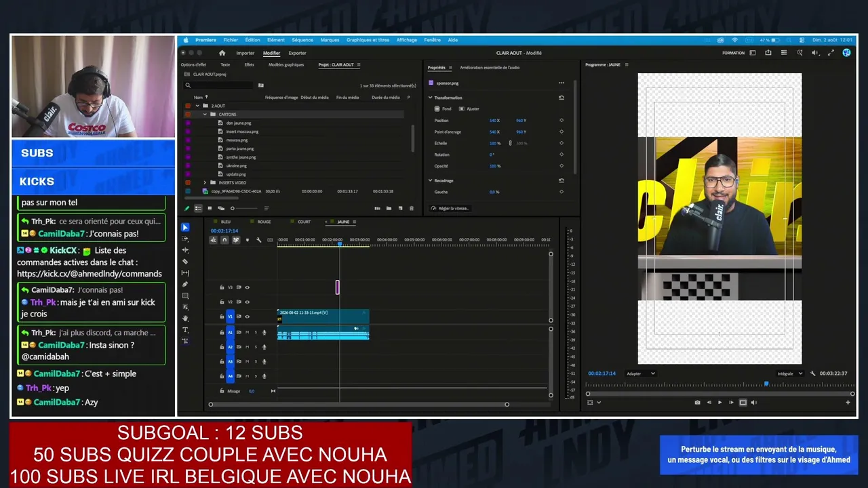The width and height of the screenshot is (868, 488).
Task: Open the three-dot menu for sponsor.png
Action: pos(561,83)
